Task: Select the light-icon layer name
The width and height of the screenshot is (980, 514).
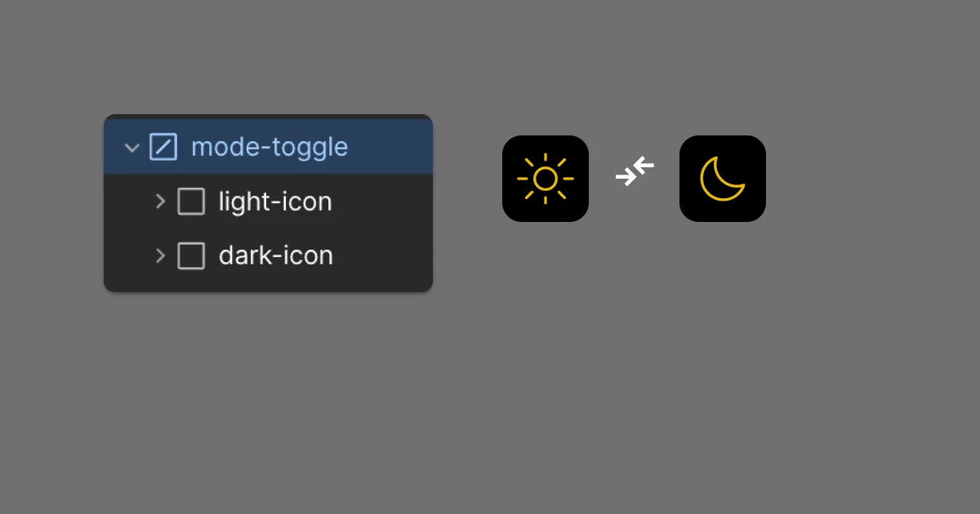Action: 274,202
